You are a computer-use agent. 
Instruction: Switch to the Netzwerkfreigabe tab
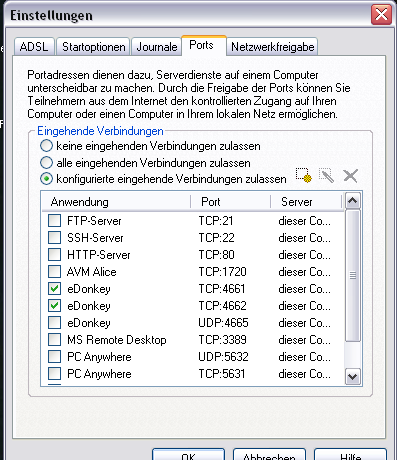272,47
